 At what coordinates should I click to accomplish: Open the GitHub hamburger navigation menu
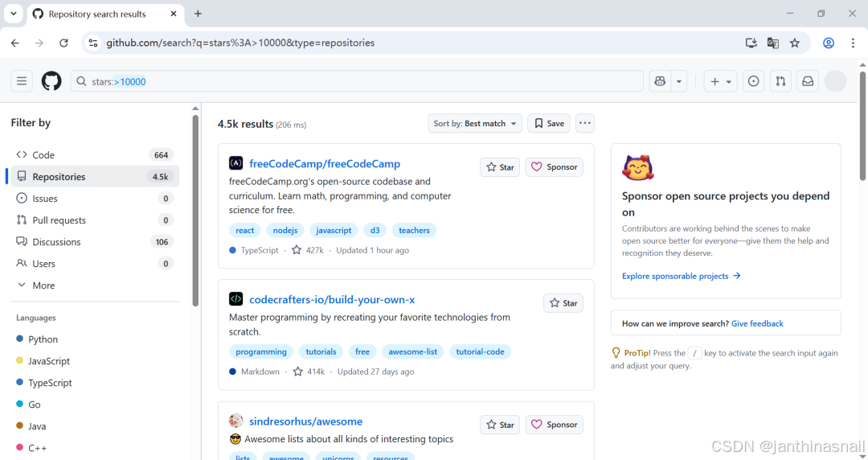click(x=22, y=81)
